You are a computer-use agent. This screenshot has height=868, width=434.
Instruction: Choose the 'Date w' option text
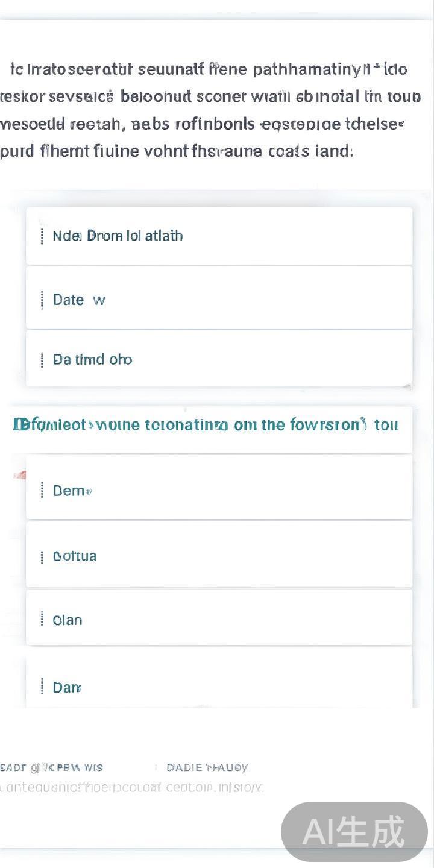[x=79, y=300]
